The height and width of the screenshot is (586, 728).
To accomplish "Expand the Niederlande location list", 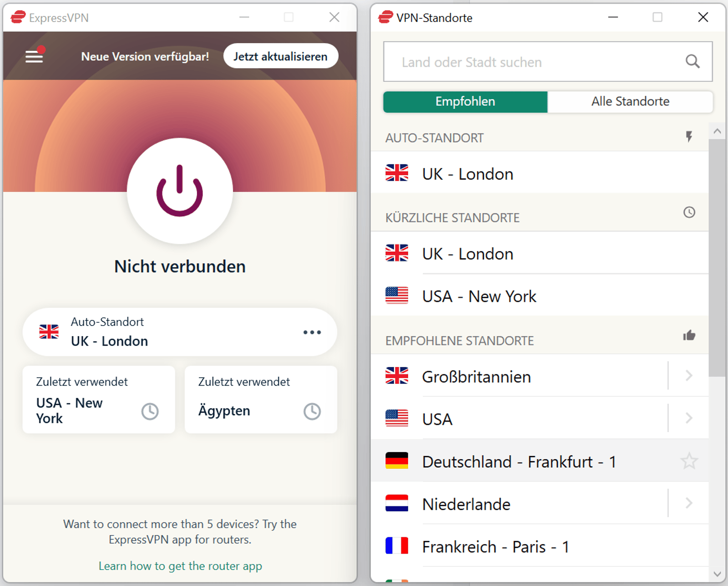I will (x=688, y=503).
